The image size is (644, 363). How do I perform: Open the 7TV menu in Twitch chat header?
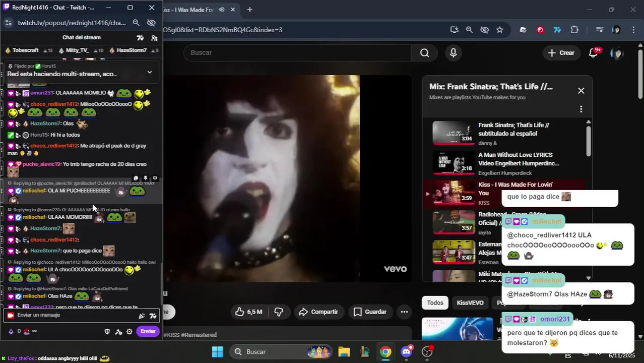click(140, 38)
